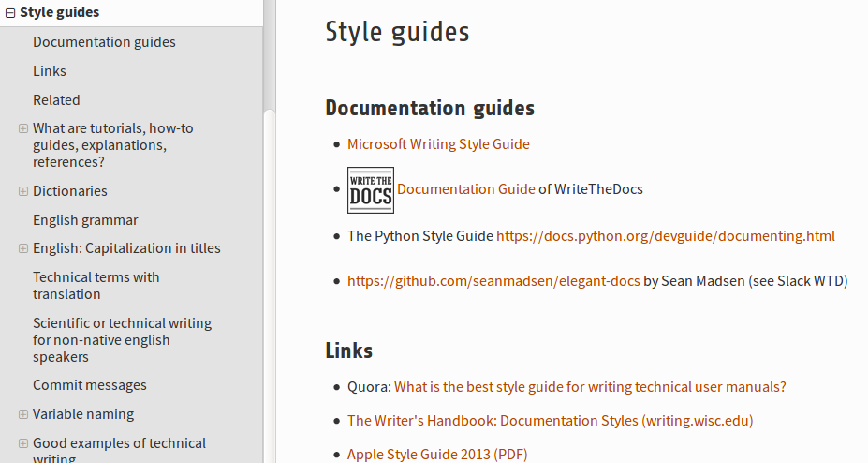868x463 pixels.
Task: Open Apple Style Guide 2013 (PDF) link
Action: [x=437, y=455]
